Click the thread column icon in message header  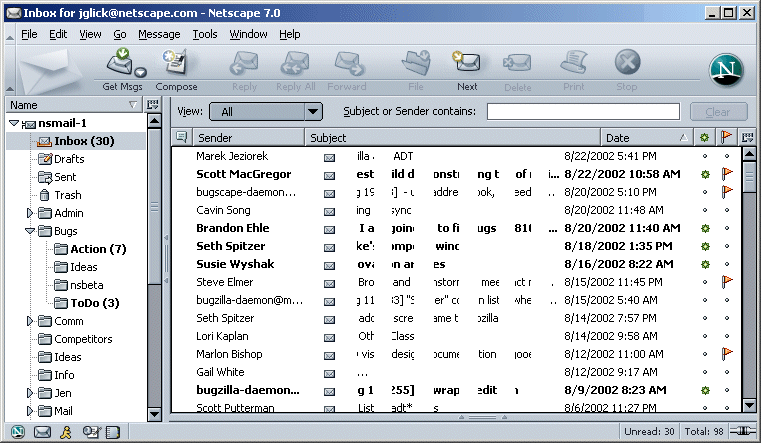182,137
